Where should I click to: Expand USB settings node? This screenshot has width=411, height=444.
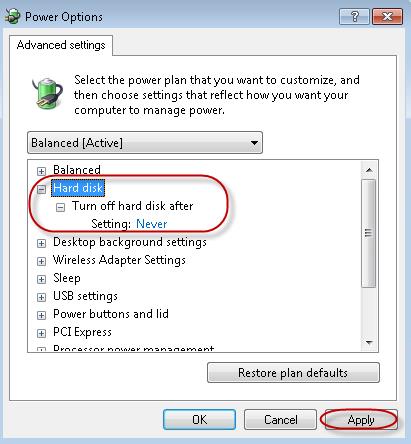point(41,297)
